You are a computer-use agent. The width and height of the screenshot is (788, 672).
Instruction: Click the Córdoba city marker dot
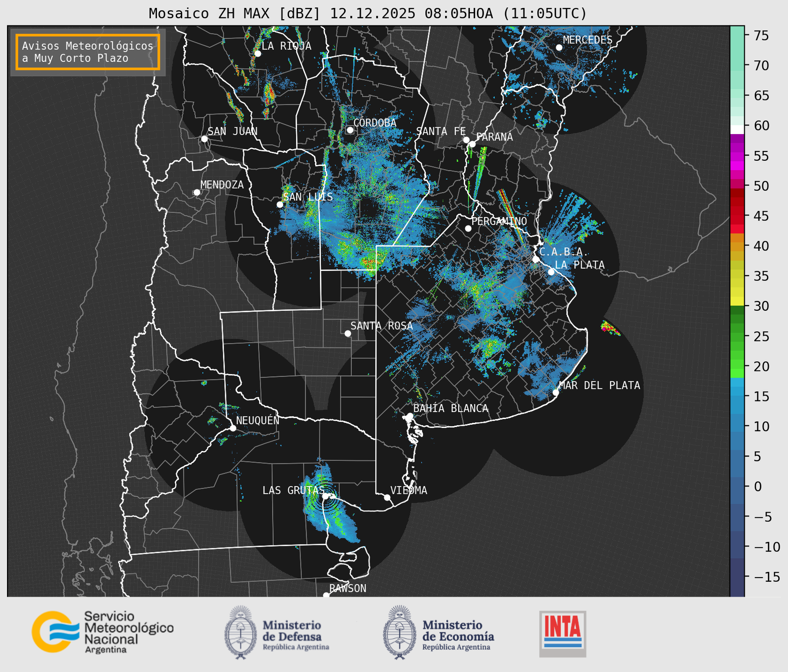point(350,130)
